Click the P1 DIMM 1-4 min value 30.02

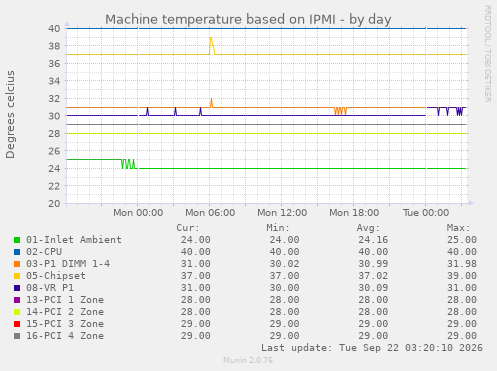(284, 264)
